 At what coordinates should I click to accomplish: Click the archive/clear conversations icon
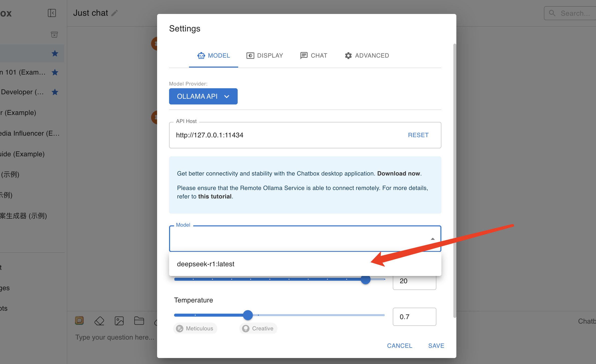[x=54, y=35]
